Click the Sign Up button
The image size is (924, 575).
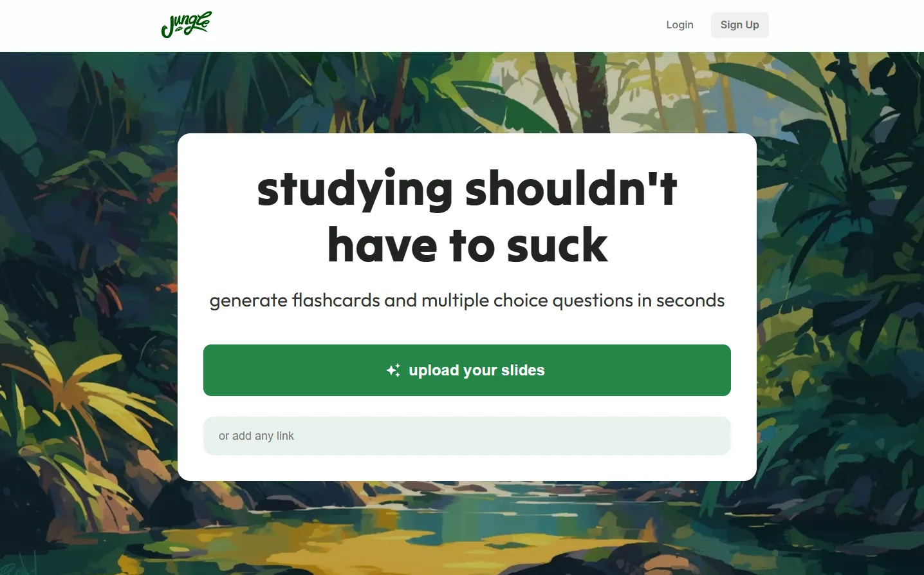click(739, 24)
